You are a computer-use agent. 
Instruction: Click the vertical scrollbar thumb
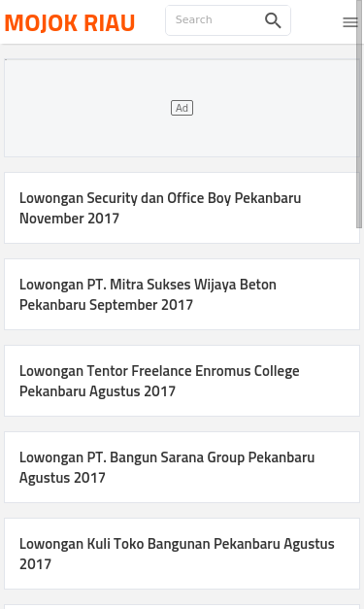[359, 115]
